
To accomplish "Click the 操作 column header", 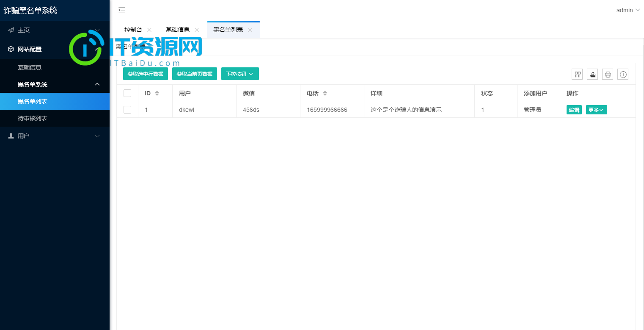I will pos(598,93).
